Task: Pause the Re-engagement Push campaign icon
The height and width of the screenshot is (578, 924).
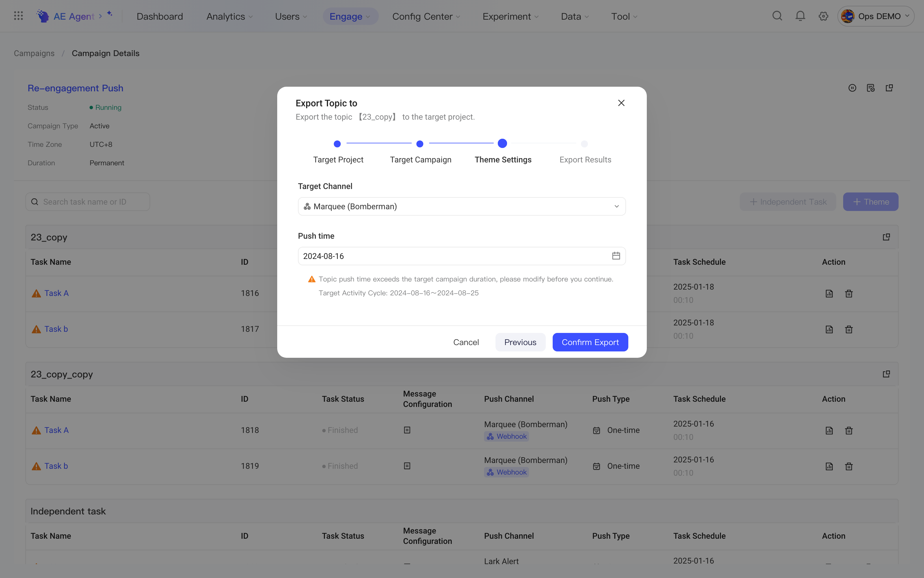Action: (852, 88)
